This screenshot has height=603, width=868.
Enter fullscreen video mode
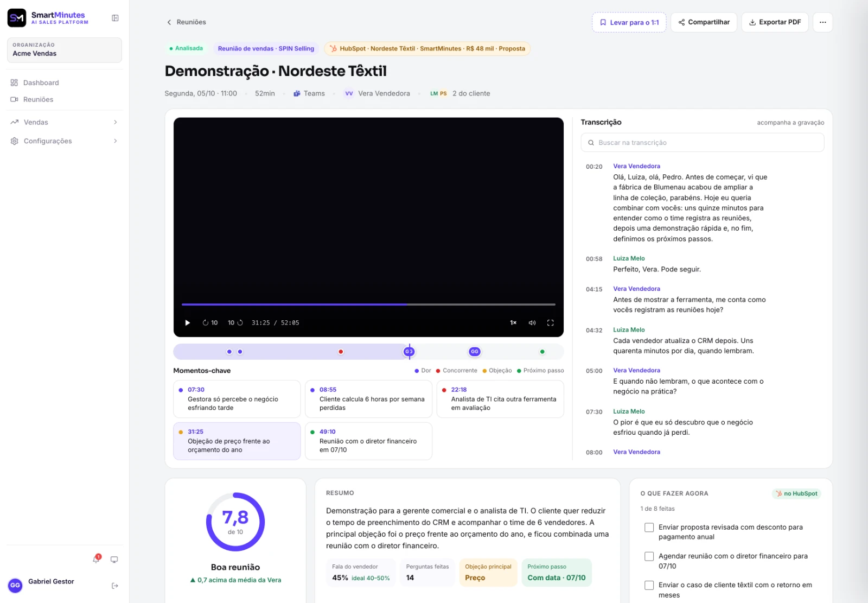click(x=550, y=322)
